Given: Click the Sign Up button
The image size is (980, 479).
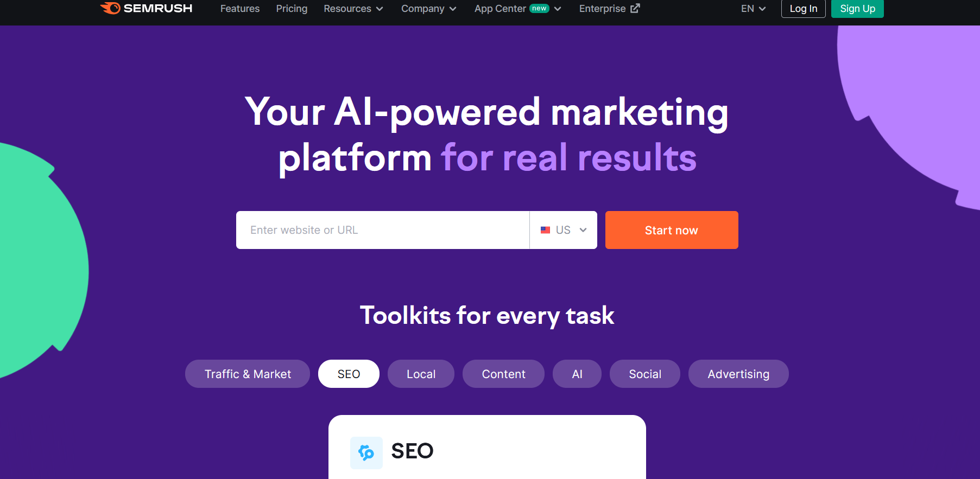Looking at the screenshot, I should point(857,9).
